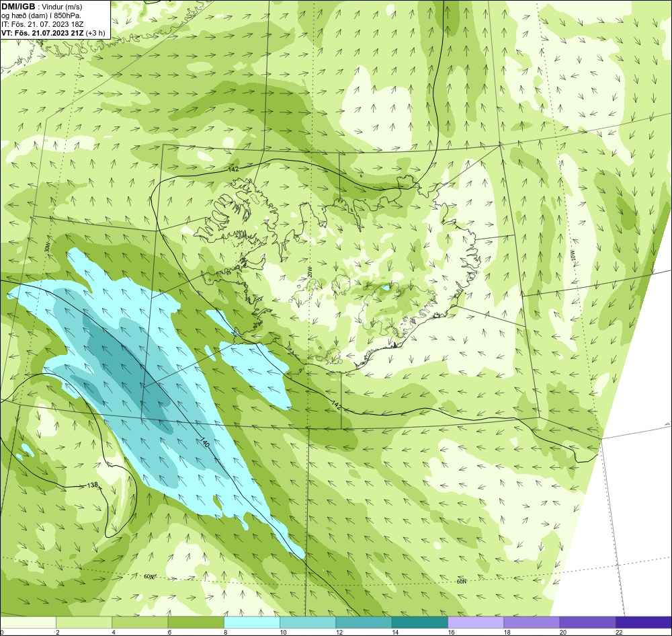Image resolution: width=672 pixels, height=636 pixels.
Task: Click the legend value 16
Action: click(x=452, y=632)
